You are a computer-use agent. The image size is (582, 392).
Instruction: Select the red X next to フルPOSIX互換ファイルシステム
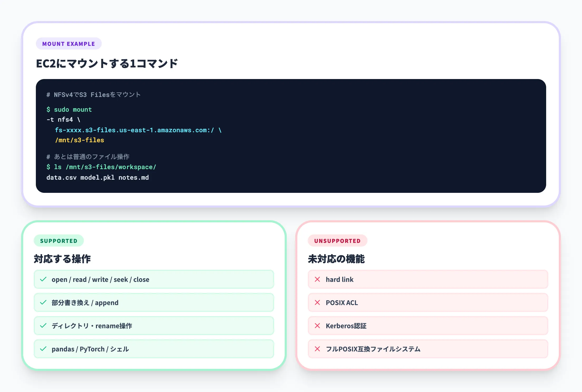tap(317, 349)
